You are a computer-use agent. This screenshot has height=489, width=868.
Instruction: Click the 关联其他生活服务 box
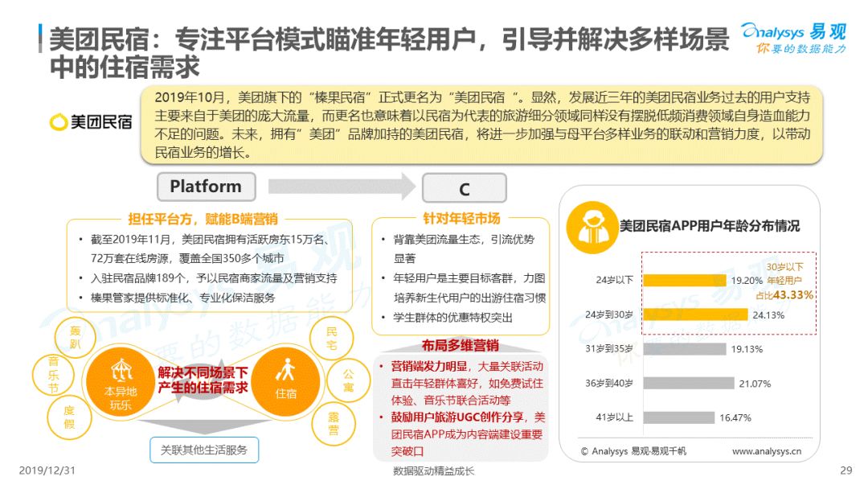point(204,450)
